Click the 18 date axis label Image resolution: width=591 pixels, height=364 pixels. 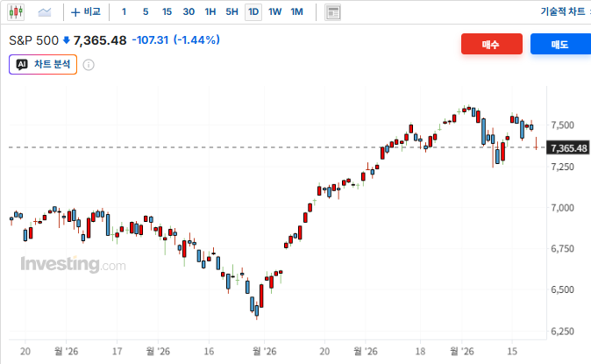click(x=420, y=352)
